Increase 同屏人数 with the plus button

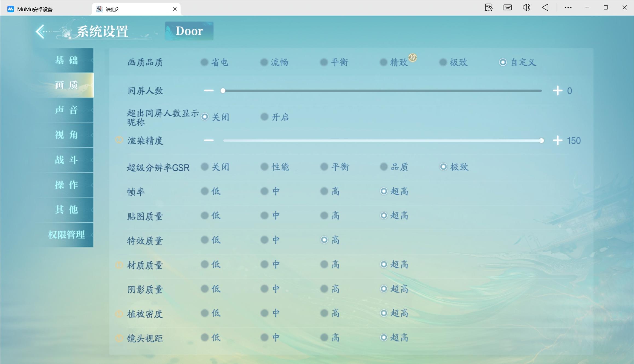pyautogui.click(x=557, y=91)
